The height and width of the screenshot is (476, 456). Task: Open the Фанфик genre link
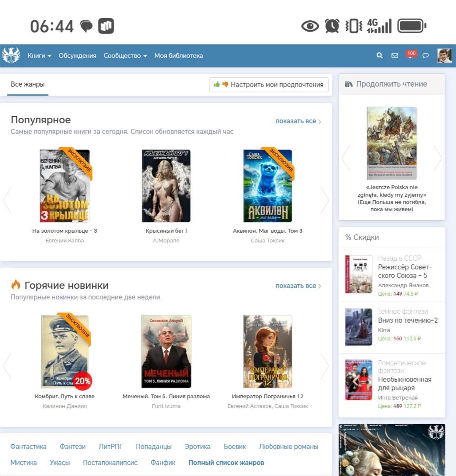pyautogui.click(x=163, y=462)
